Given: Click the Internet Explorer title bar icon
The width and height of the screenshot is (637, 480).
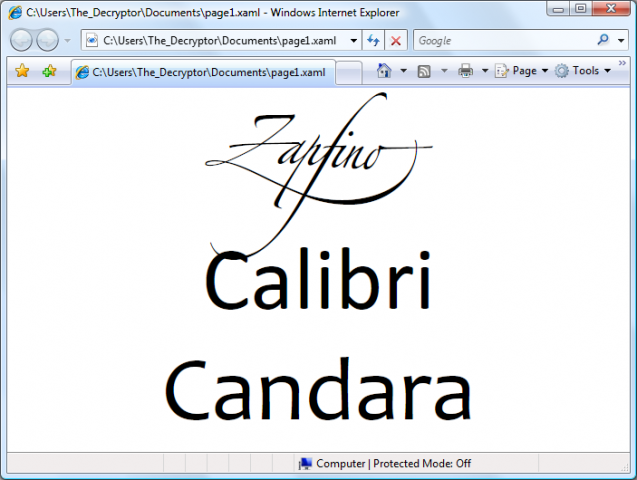Looking at the screenshot, I should [x=15, y=13].
